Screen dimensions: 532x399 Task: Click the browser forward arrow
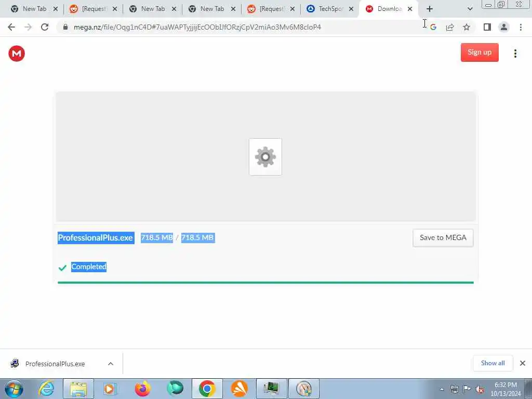click(28, 27)
